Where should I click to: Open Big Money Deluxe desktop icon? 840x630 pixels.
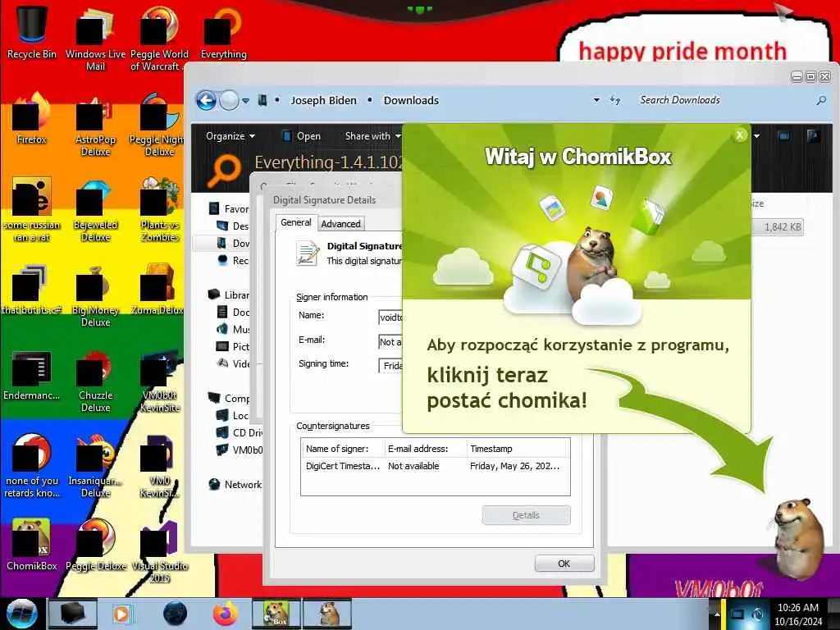(95, 295)
